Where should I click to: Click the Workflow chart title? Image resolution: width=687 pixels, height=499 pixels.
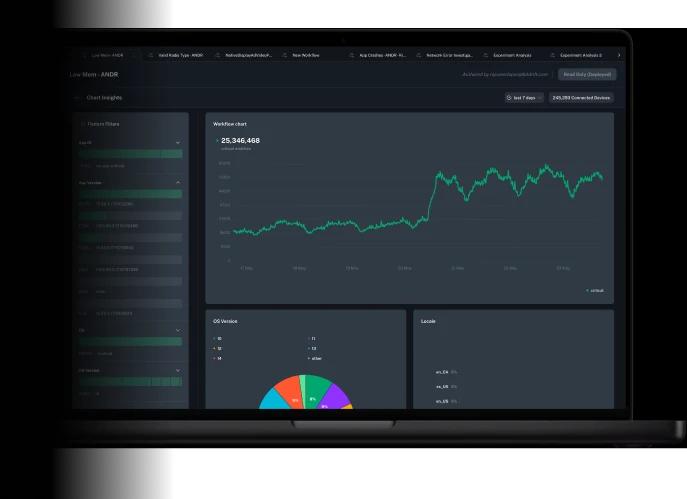230,124
